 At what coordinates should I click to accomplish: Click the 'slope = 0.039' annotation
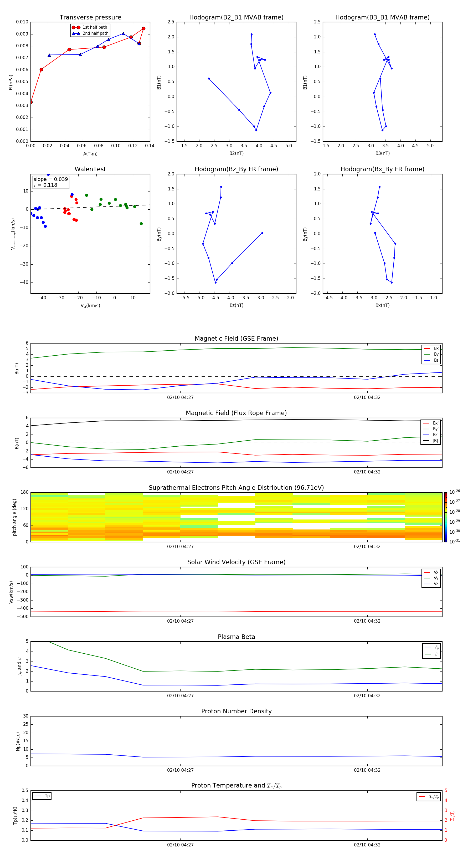50,179
